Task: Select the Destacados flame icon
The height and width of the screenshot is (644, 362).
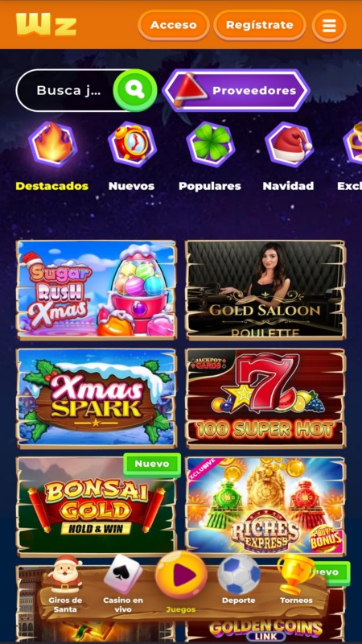Action: [x=53, y=144]
